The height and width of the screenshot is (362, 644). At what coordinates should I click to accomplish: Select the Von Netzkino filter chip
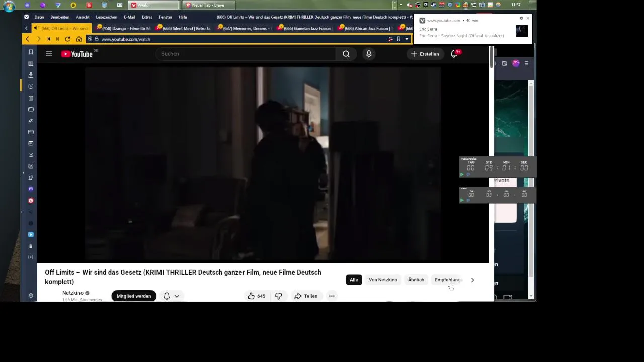(x=383, y=280)
